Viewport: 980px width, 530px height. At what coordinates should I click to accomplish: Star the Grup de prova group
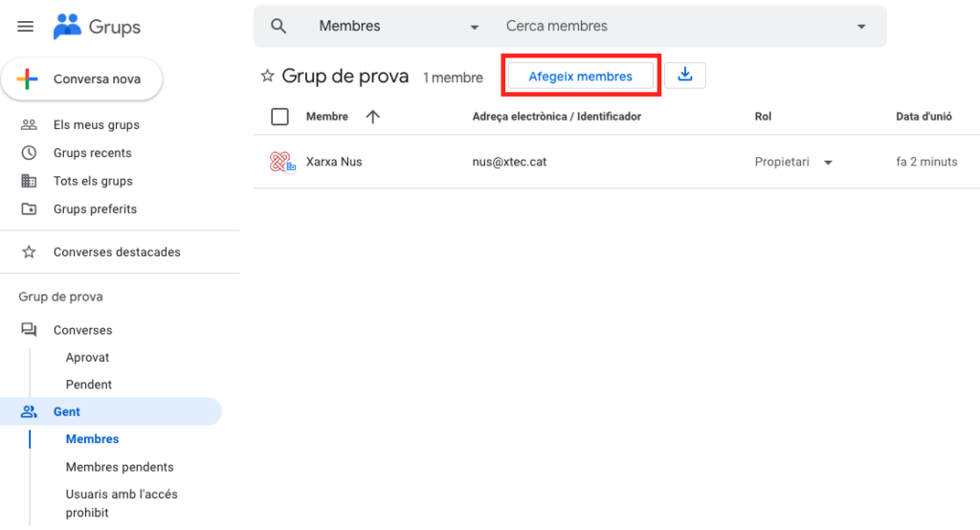tap(268, 77)
